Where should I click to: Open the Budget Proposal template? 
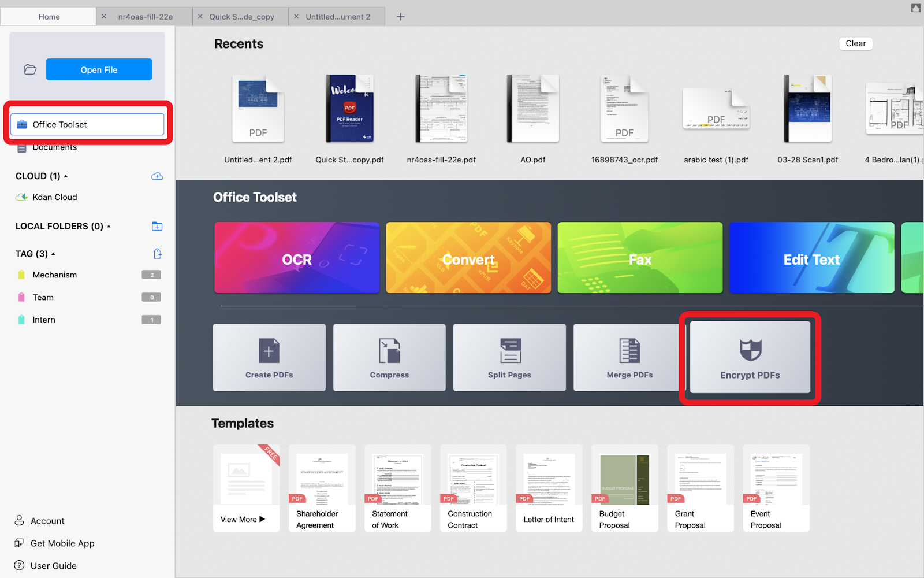(625, 488)
